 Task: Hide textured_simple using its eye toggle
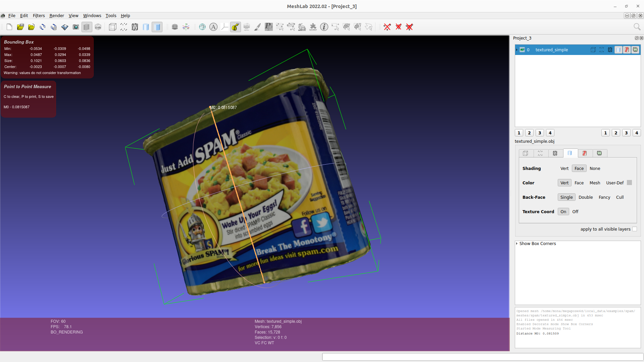pyautogui.click(x=522, y=50)
